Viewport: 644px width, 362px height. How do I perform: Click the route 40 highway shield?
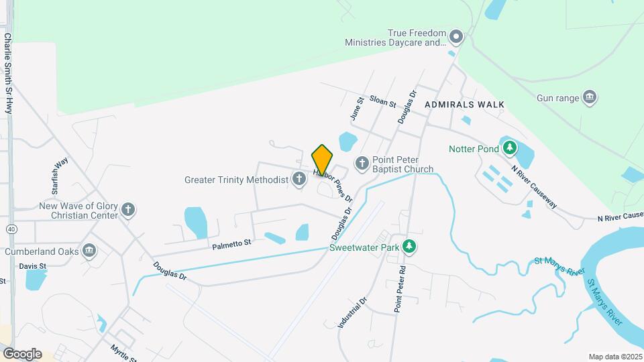pyautogui.click(x=12, y=229)
